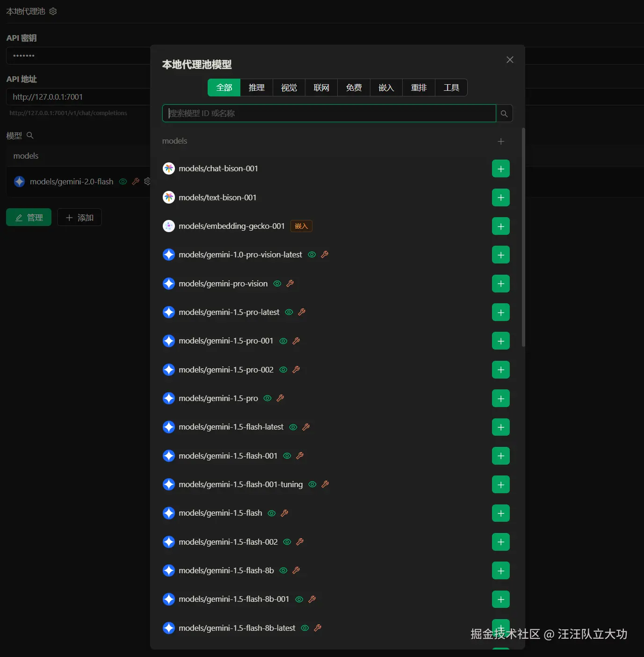Add models/gemini-1.5-pro-latest via plus button
This screenshot has height=657, width=644.
(500, 313)
